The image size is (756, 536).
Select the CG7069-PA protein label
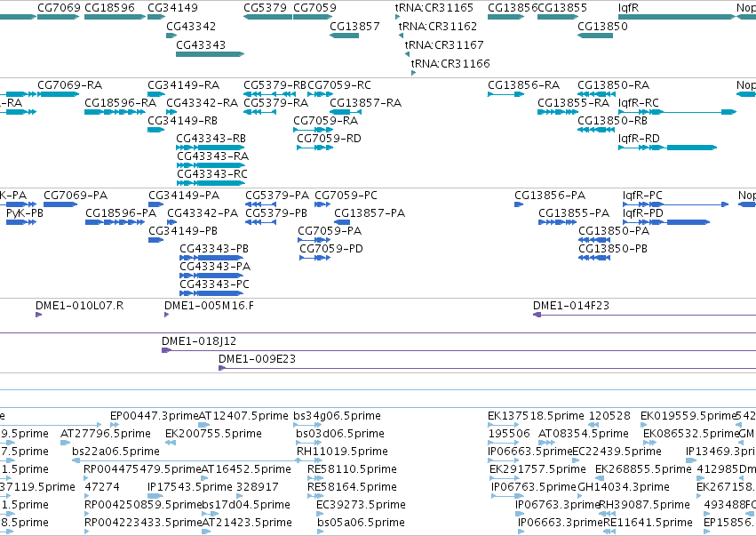[76, 196]
